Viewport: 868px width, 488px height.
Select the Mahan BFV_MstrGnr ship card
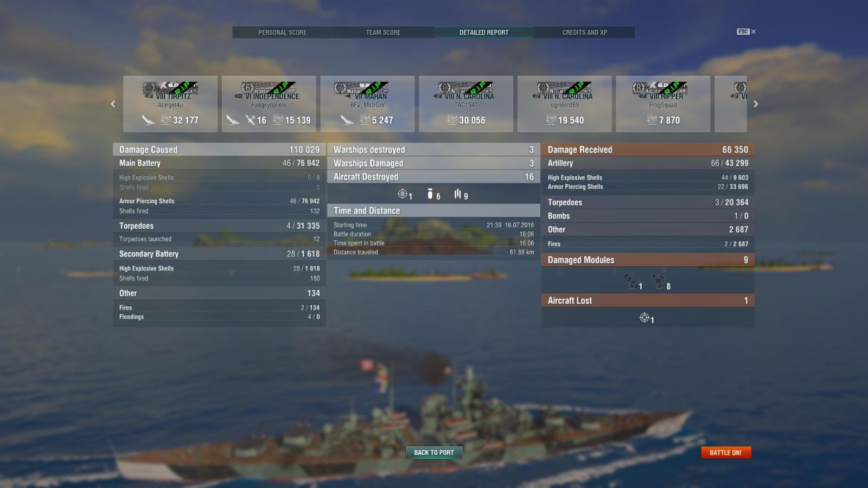click(x=367, y=104)
